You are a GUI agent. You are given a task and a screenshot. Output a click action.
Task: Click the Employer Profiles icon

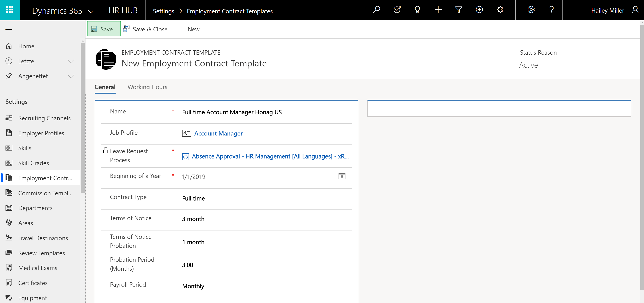[9, 133]
